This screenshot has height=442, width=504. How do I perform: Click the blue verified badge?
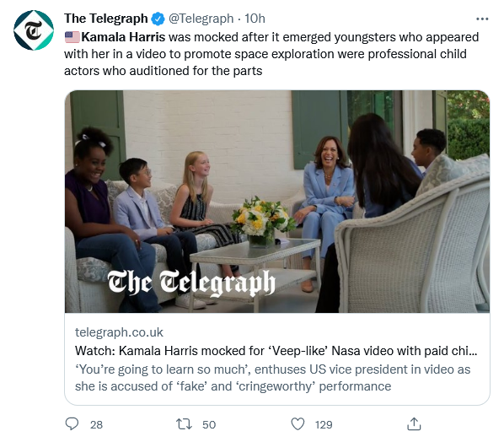pyautogui.click(x=158, y=19)
